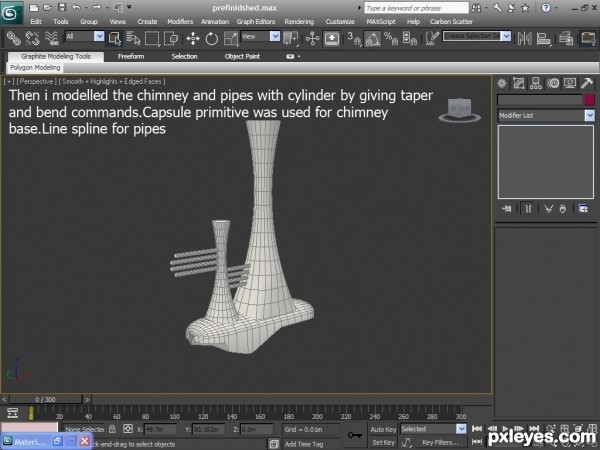Screen dimensions: 600x450
Task: Choose the Rectangular Selection Region tool
Action: click(152, 38)
